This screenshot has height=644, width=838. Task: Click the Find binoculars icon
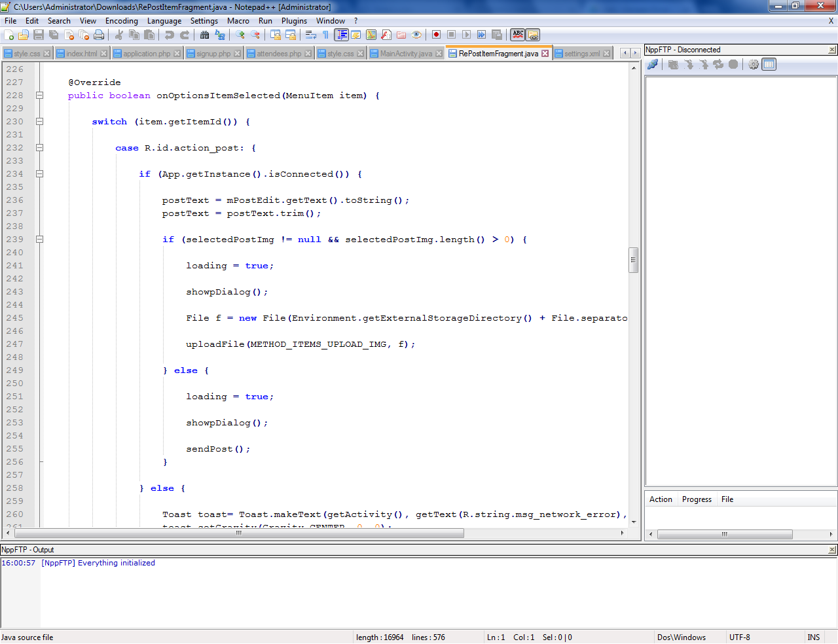point(205,35)
